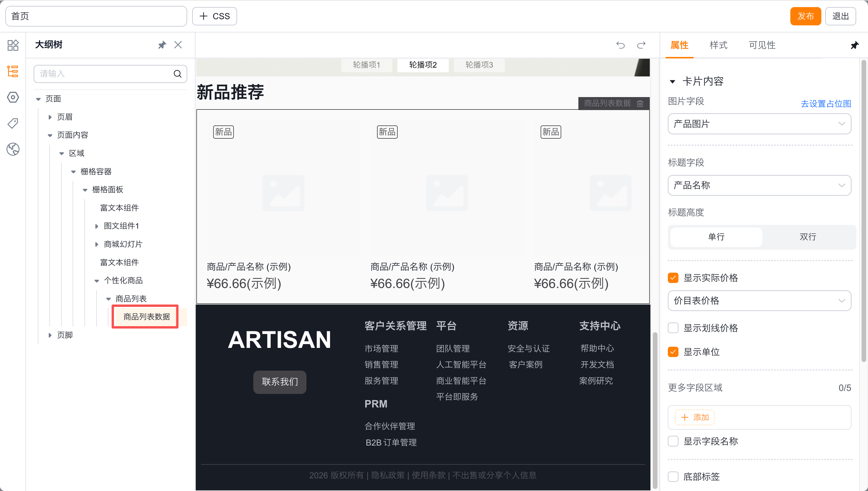
Task: Click the hexagon settings sidebar icon
Action: click(x=13, y=97)
